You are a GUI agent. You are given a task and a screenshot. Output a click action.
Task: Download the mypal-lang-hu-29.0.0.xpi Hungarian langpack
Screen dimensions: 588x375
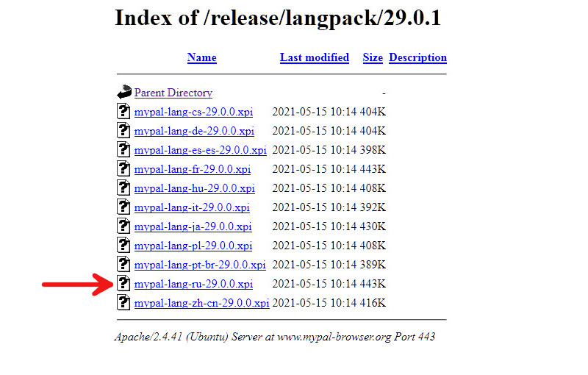coord(195,188)
